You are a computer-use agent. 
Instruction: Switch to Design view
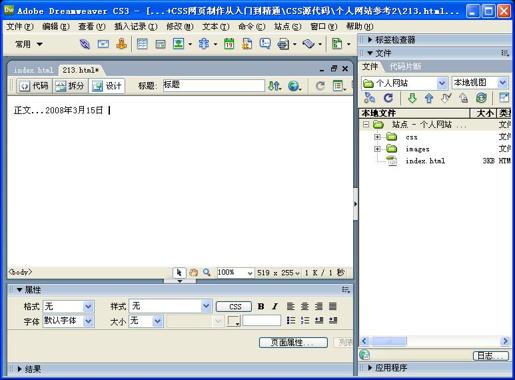[107, 86]
